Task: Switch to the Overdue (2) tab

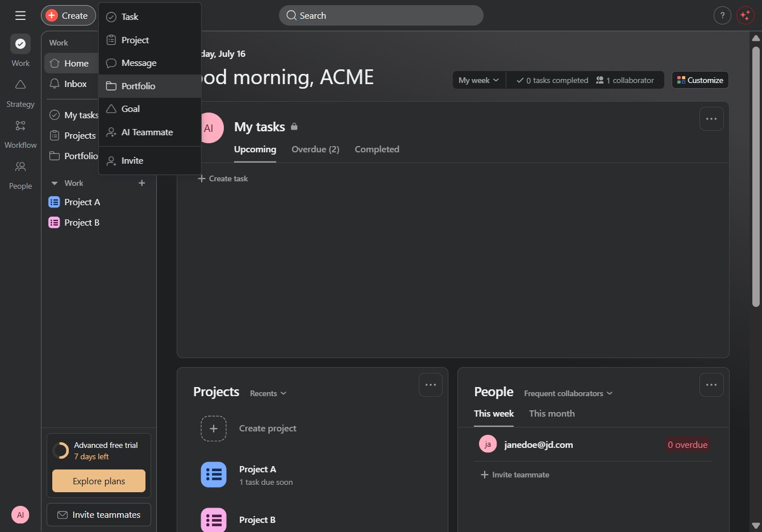Action: [315, 149]
